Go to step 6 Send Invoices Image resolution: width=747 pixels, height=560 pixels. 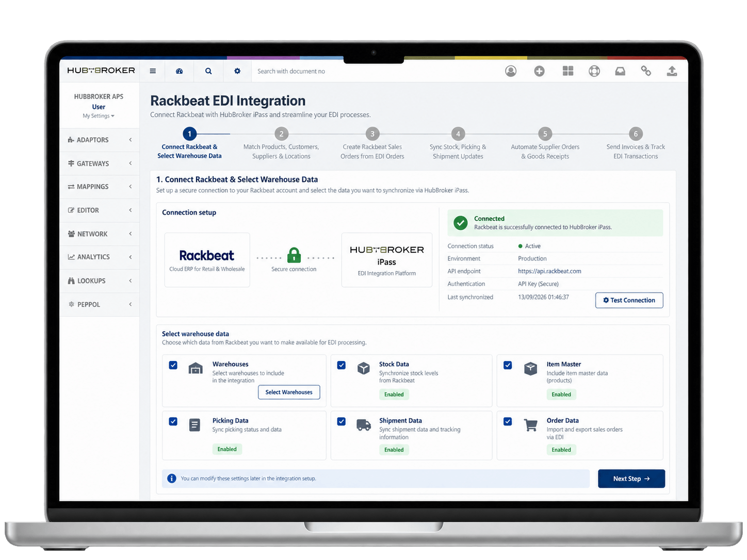(636, 144)
